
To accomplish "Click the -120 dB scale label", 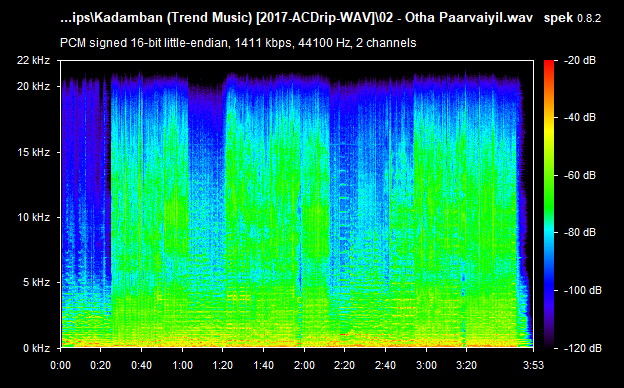I will (x=583, y=349).
